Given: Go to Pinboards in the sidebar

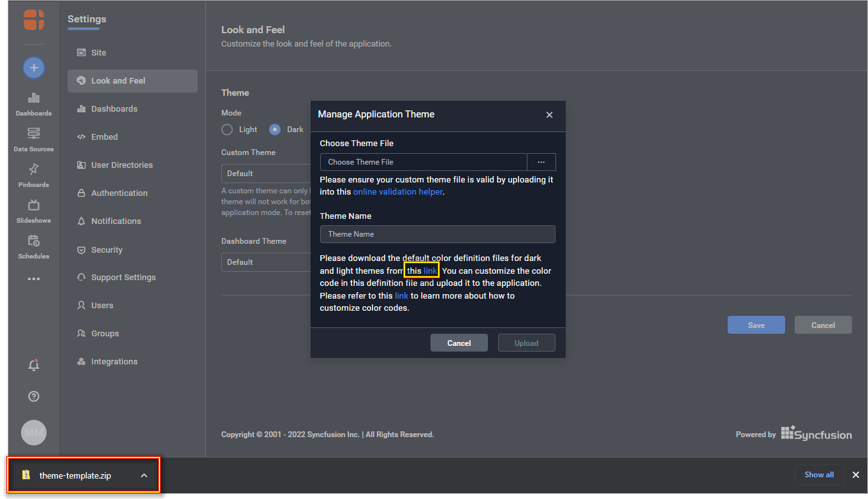Looking at the screenshot, I should click(x=34, y=174).
